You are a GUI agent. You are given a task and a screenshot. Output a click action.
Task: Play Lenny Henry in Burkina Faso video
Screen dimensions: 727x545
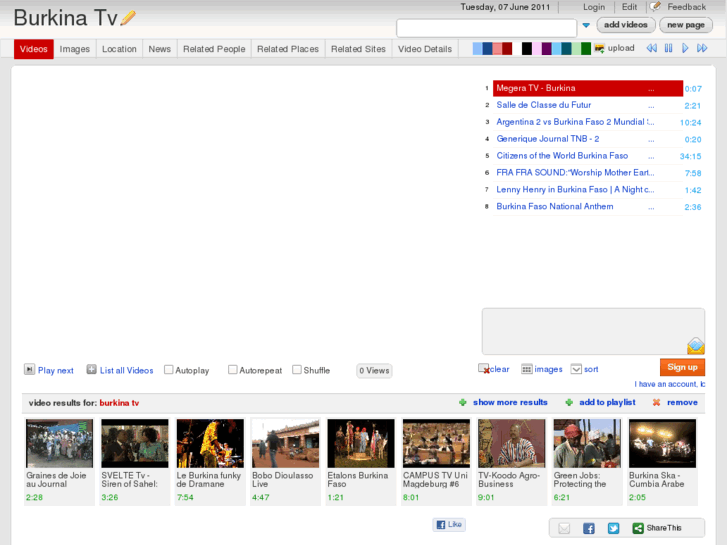(x=575, y=190)
